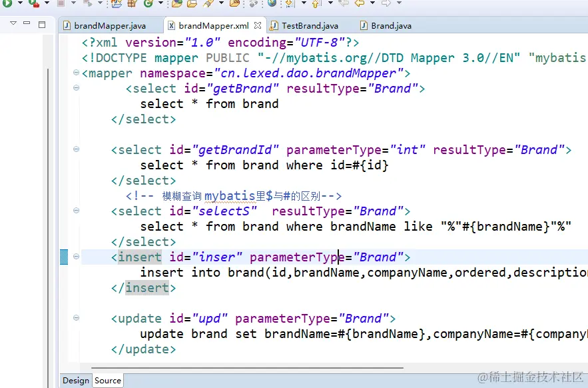The width and height of the screenshot is (588, 388).
Task: Open the Previous Annotation dropdown arrow
Action: [330, 3]
